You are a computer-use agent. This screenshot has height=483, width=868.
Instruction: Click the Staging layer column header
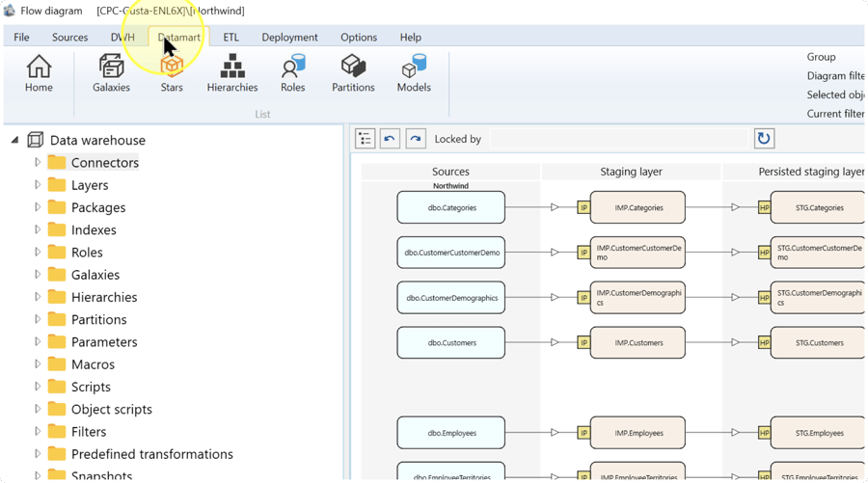click(631, 172)
